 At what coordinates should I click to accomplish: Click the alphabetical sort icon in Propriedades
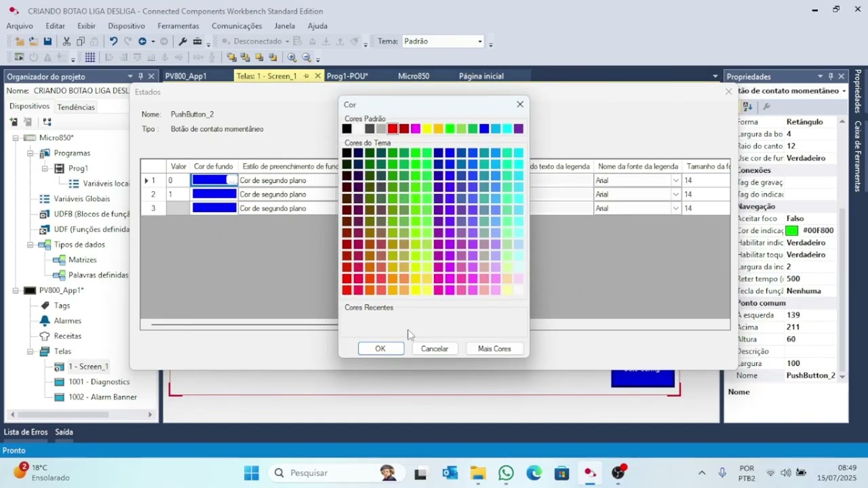coord(748,106)
